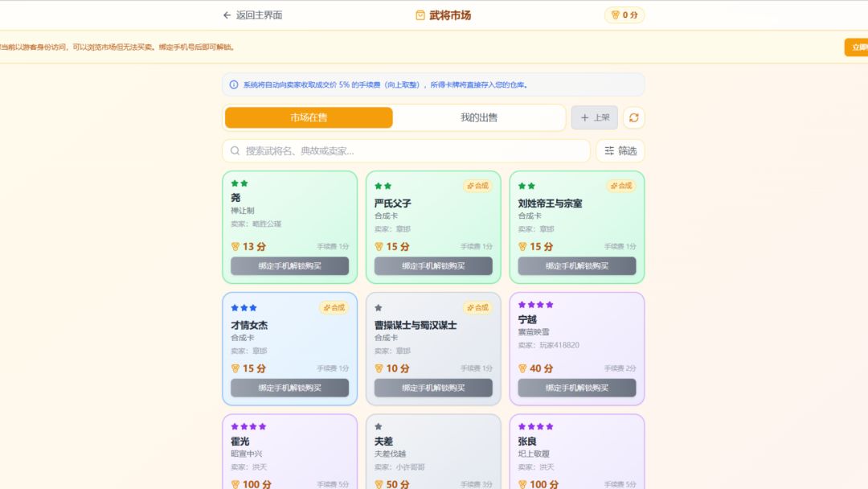Click the info icon in fee notice
Image resolution: width=868 pixels, height=489 pixels.
(x=234, y=84)
